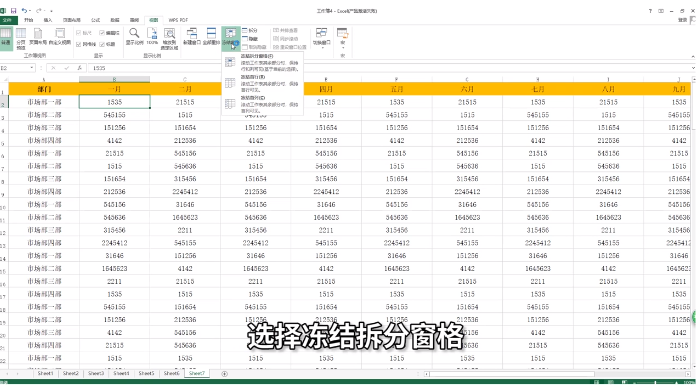Save the workbook from quick access toolbar

tap(14, 10)
